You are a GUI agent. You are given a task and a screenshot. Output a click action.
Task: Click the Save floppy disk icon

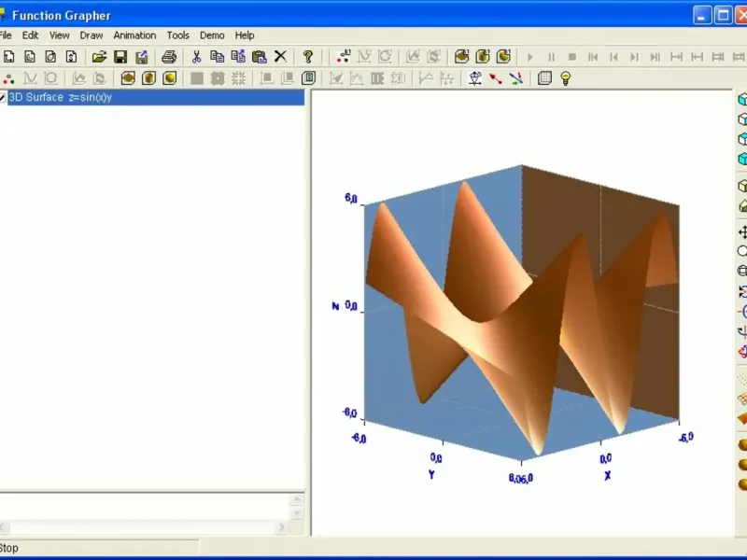(x=120, y=57)
